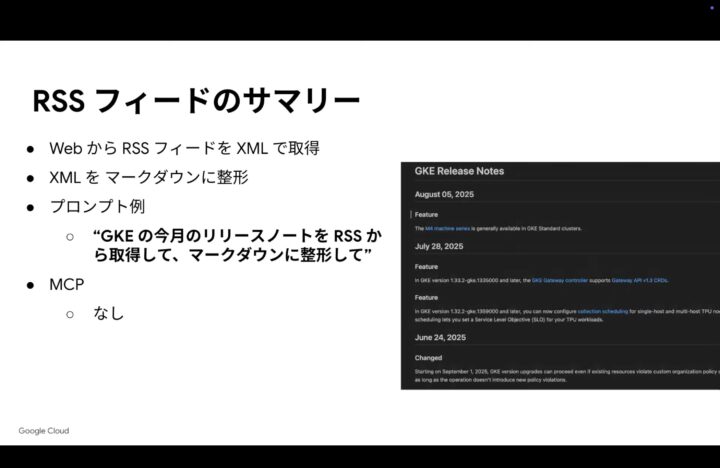This screenshot has height=468, width=720.
Task: Select the July 28, 2025 date heading
Action: click(439, 246)
